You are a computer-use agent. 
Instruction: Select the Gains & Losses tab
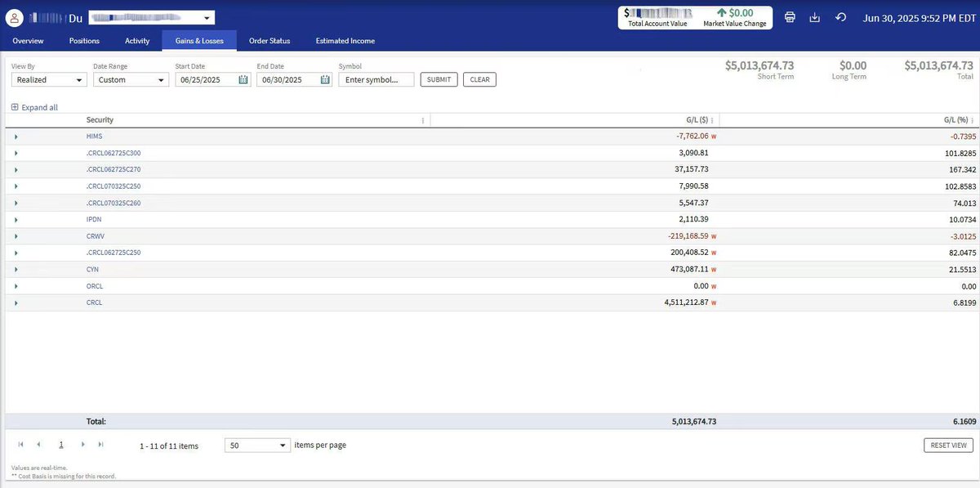(x=199, y=40)
